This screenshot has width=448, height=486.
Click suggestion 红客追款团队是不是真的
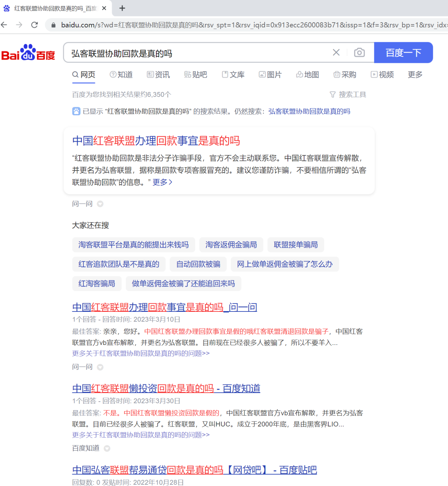pyautogui.click(x=119, y=264)
